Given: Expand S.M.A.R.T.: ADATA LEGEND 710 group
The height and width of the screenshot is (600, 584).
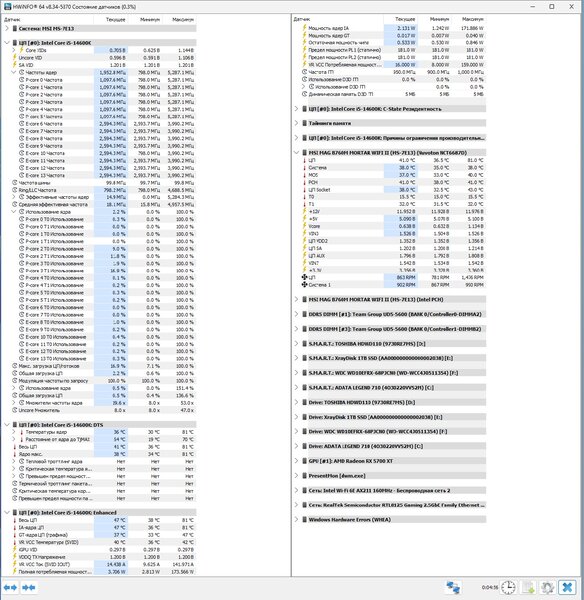Looking at the screenshot, I should pos(296,387).
